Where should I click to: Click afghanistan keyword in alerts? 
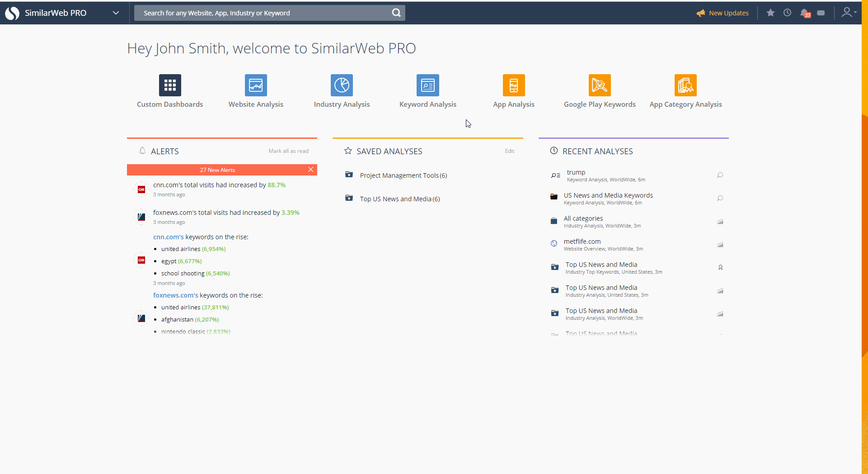coord(177,320)
